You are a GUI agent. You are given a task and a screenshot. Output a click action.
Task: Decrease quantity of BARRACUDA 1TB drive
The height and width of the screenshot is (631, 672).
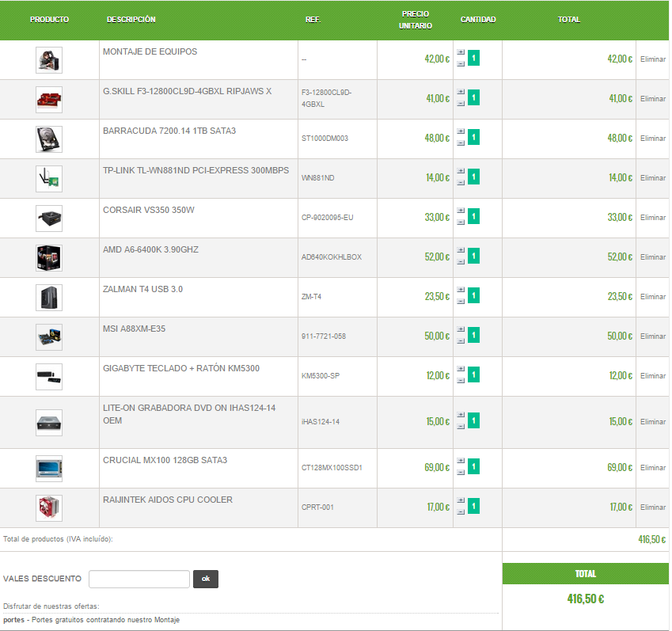(461, 143)
